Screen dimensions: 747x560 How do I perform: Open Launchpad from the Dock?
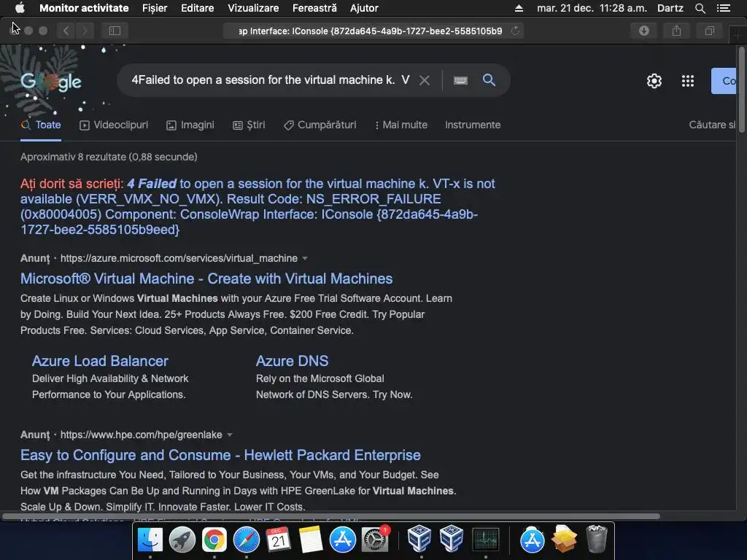tap(182, 540)
